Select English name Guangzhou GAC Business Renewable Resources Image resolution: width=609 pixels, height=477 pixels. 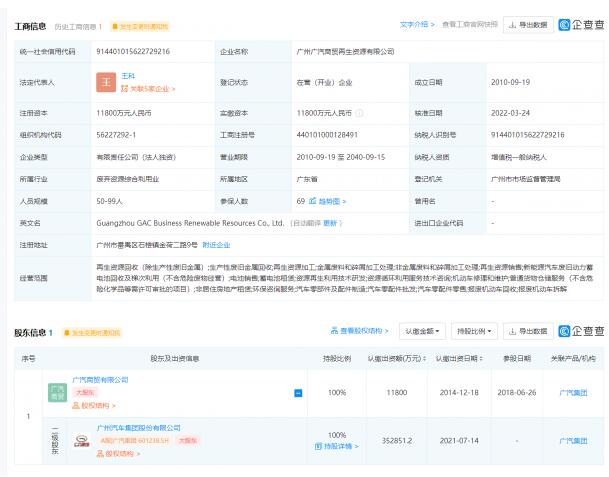(x=190, y=223)
